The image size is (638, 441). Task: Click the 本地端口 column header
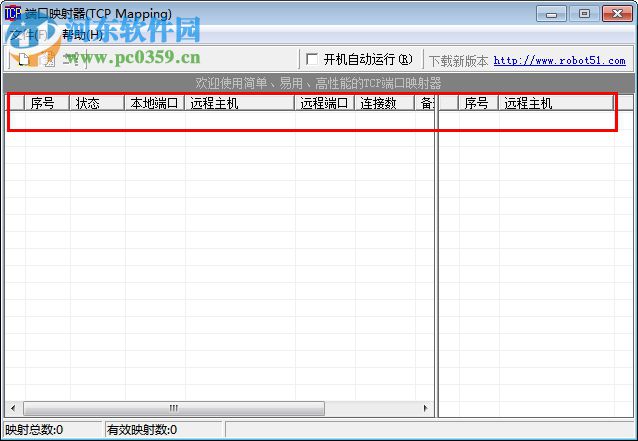coord(154,103)
